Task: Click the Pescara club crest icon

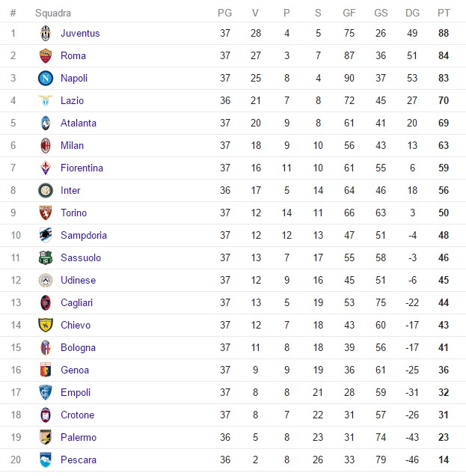Action: [46, 460]
